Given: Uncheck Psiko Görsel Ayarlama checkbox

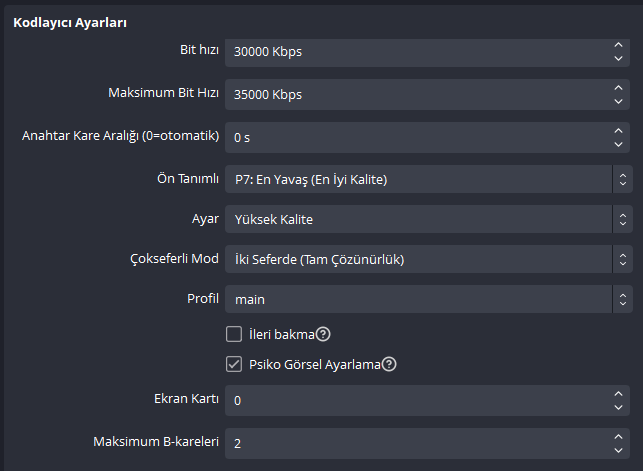Looking at the screenshot, I should tap(234, 364).
